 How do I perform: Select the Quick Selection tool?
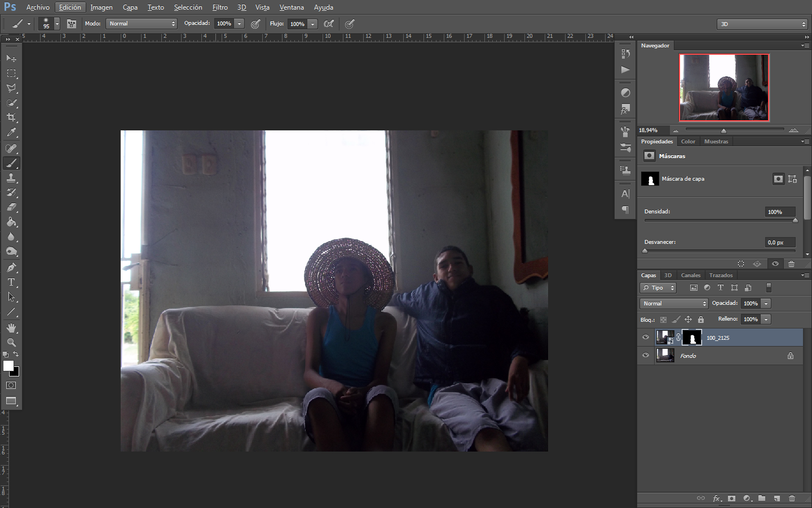tap(11, 103)
